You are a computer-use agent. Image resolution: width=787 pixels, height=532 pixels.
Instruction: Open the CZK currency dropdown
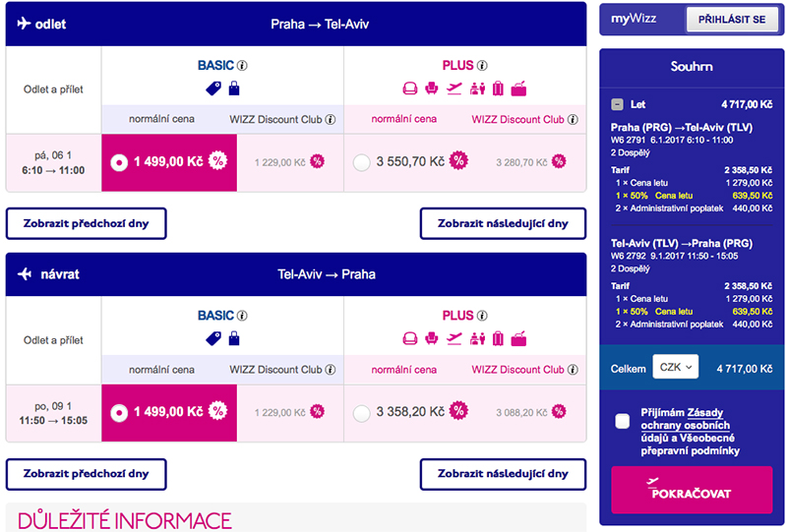tap(675, 367)
